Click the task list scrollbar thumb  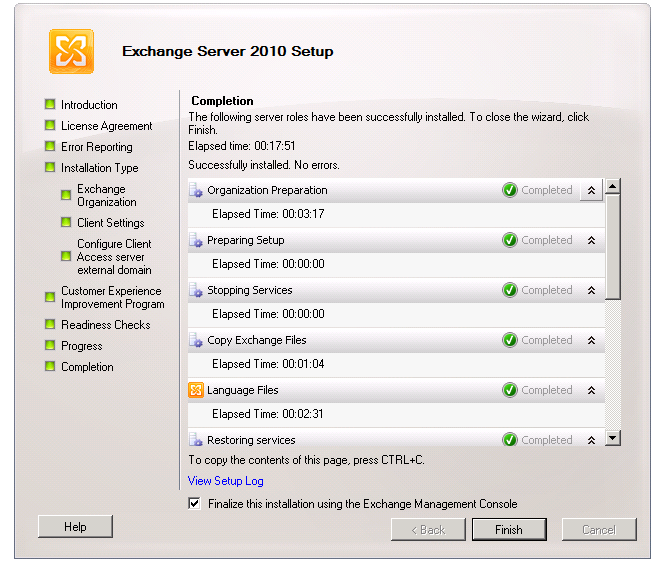[613, 247]
